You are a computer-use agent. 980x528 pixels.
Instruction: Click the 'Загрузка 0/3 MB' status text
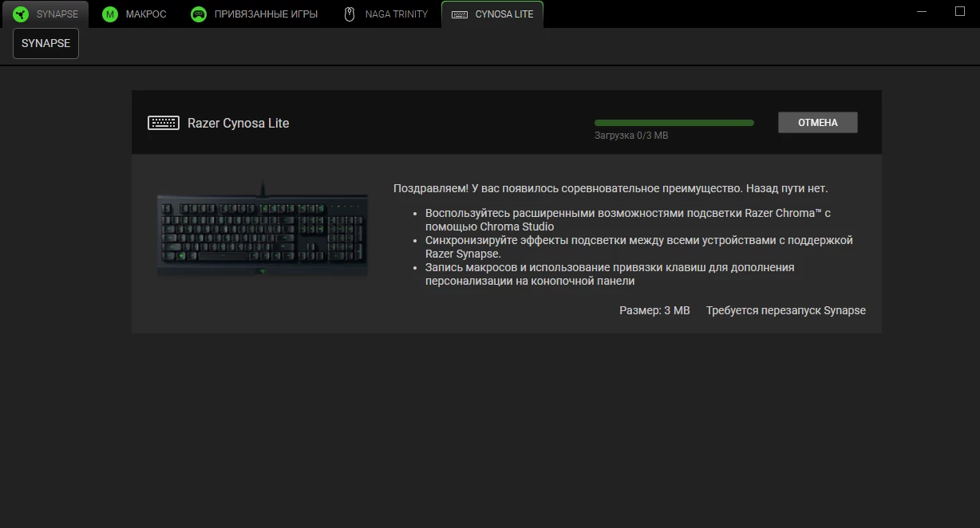[x=631, y=136]
